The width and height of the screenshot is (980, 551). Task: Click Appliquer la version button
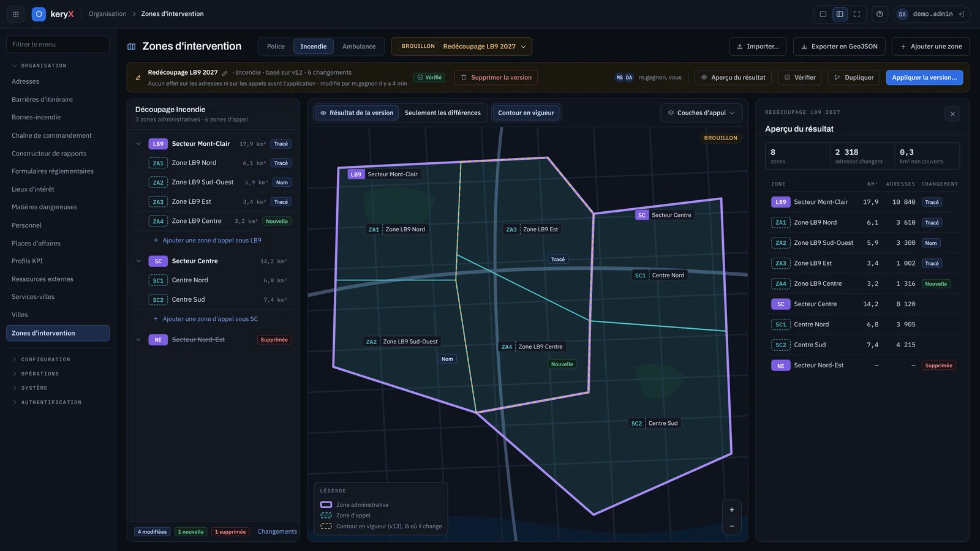(924, 78)
